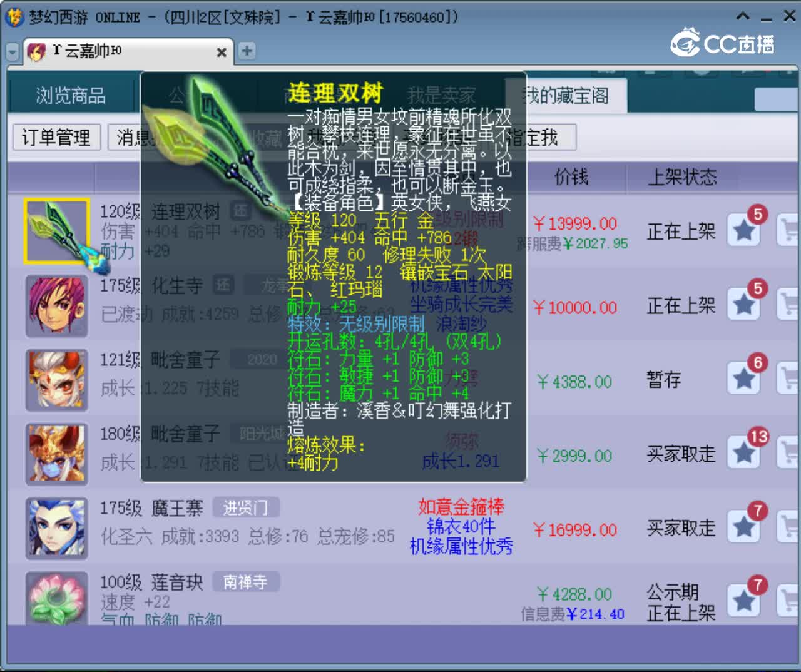The image size is (801, 672).
Task: Click price ¥4288.00
Action: (x=574, y=594)
